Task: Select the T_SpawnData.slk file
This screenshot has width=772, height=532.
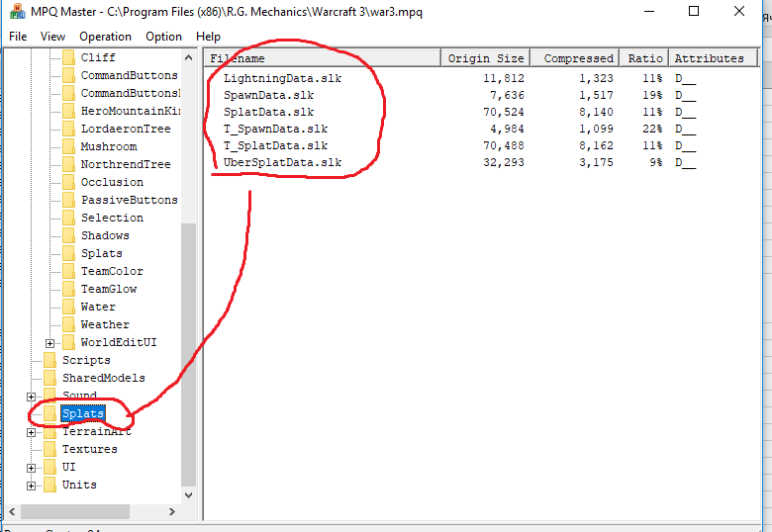Action: 276,129
